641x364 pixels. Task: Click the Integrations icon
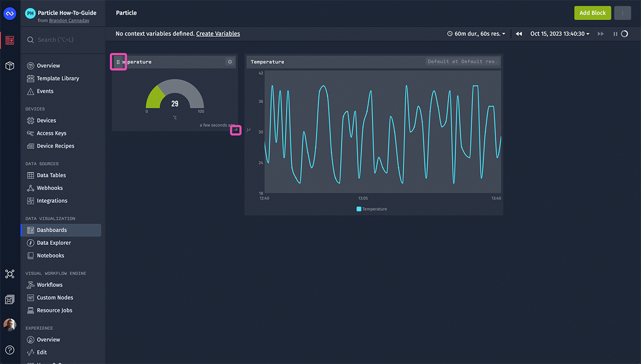tap(30, 201)
